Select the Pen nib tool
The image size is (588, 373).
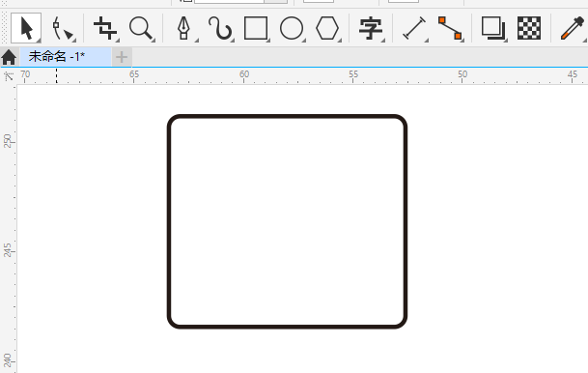[x=183, y=28]
